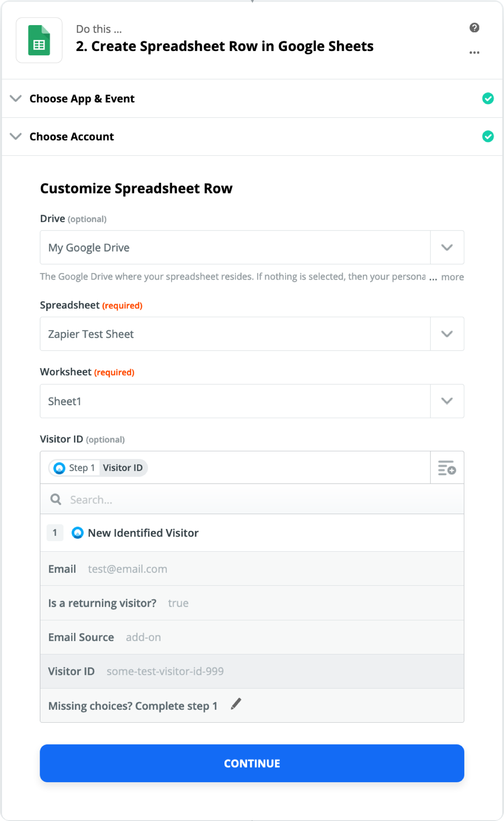Click the Choose Account green checkmark
The image size is (504, 821).
pos(488,136)
